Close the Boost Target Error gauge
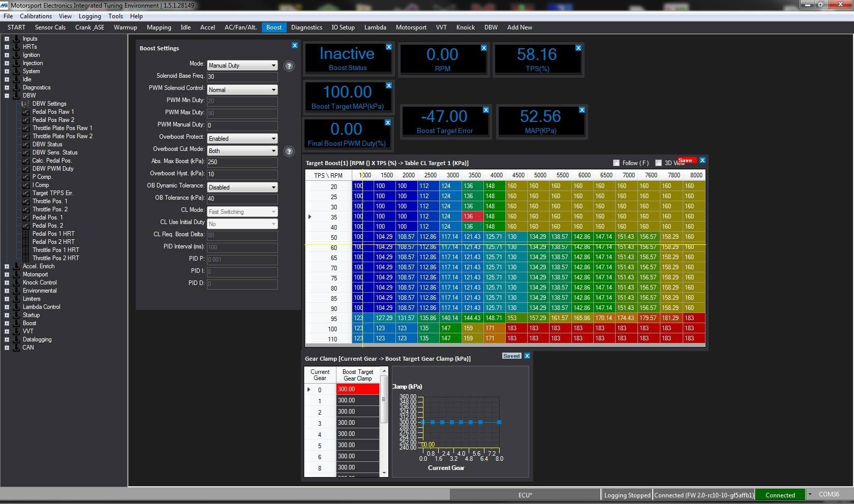The height and width of the screenshot is (504, 854). coord(486,110)
